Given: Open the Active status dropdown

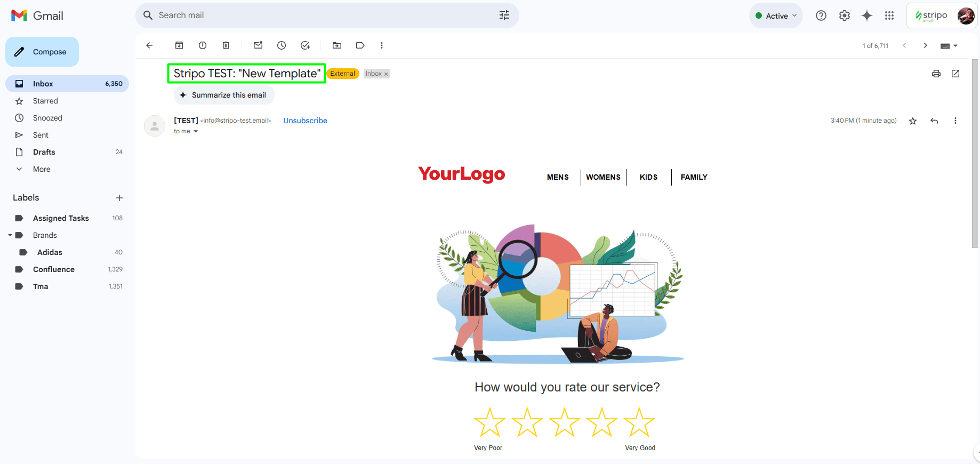Looking at the screenshot, I should pyautogui.click(x=776, y=16).
